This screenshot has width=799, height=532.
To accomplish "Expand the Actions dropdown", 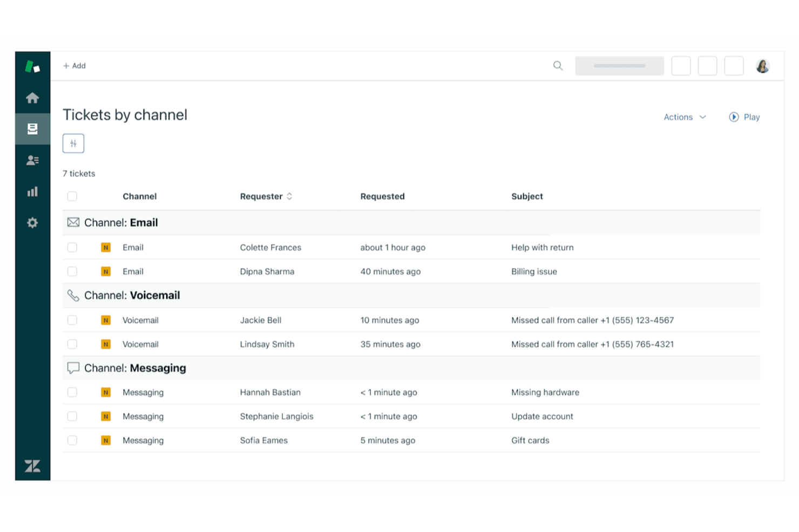I will [685, 117].
